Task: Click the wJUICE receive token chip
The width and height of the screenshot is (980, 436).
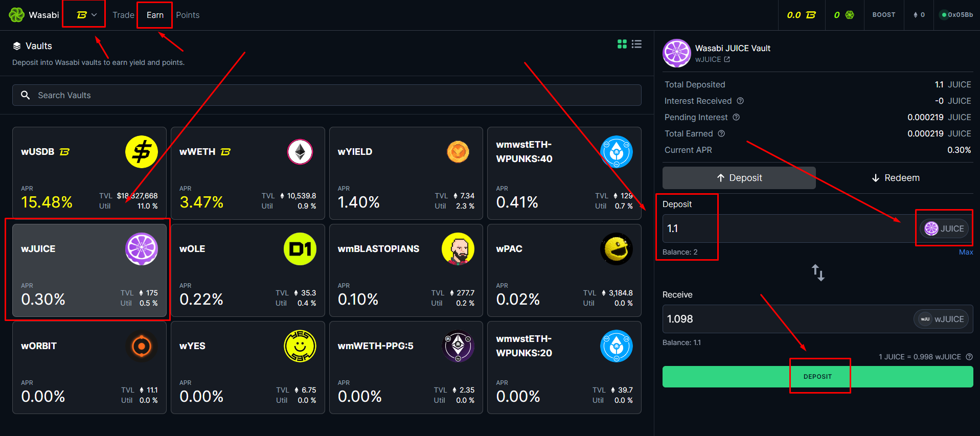Action: click(941, 319)
